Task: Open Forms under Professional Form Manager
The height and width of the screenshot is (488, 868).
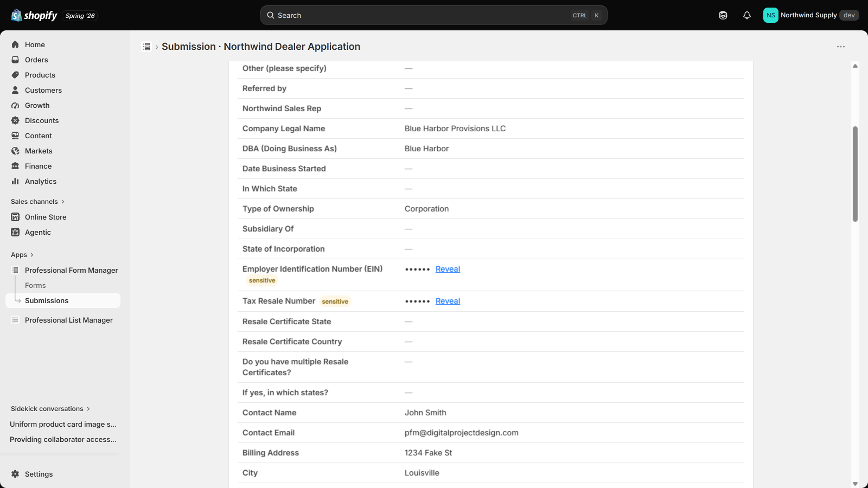Action: [x=35, y=285]
